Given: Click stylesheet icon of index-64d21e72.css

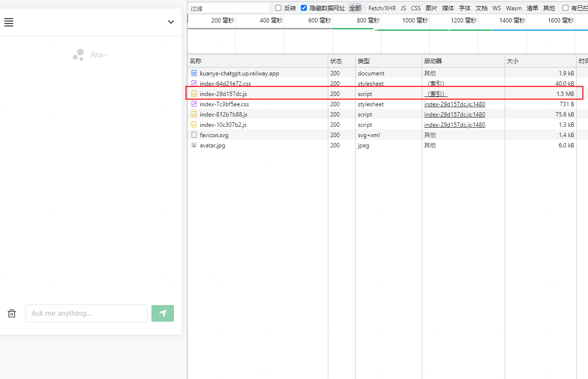Looking at the screenshot, I should pyautogui.click(x=194, y=83).
